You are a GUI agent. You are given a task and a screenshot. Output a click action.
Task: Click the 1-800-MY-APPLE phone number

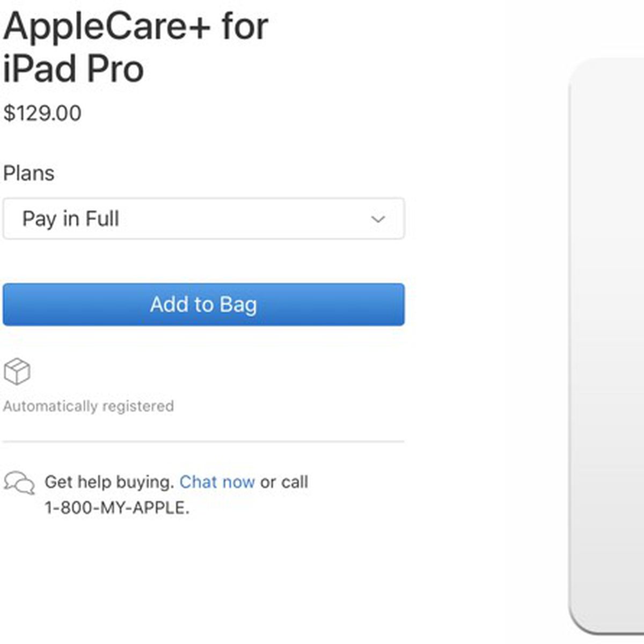pos(116,508)
